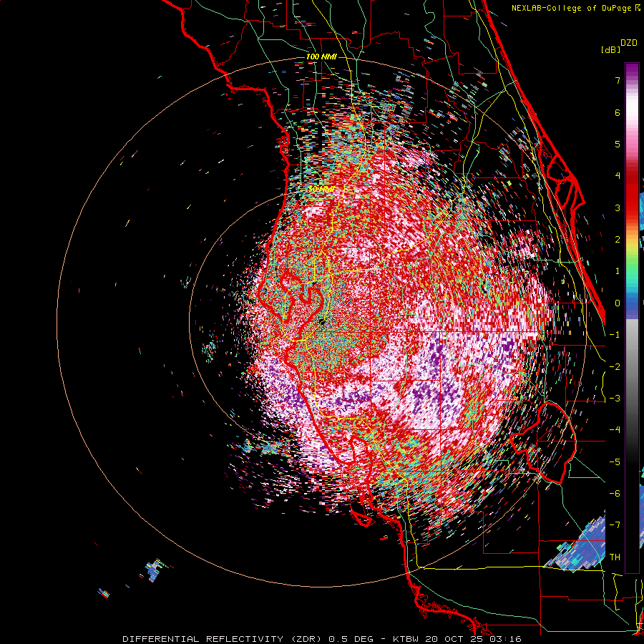The image size is (644, 644).
Task: Click the 2 value on color scale
Action: (x=618, y=240)
